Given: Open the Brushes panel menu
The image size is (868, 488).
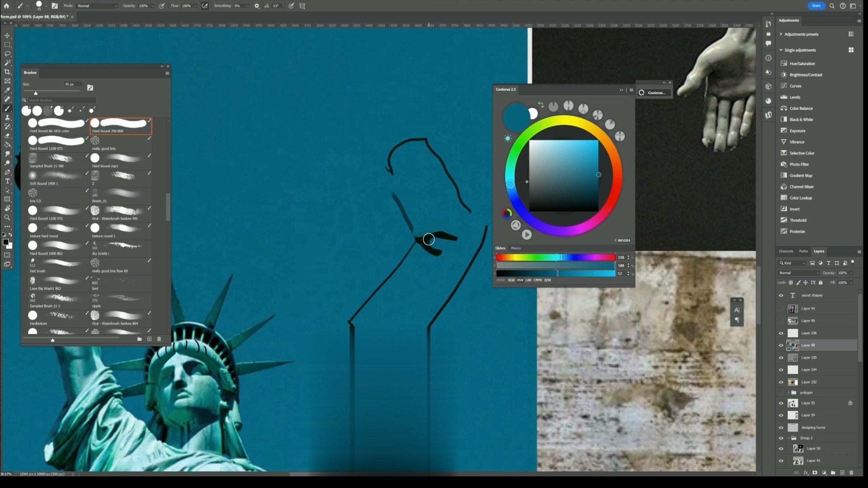Looking at the screenshot, I should (x=167, y=73).
